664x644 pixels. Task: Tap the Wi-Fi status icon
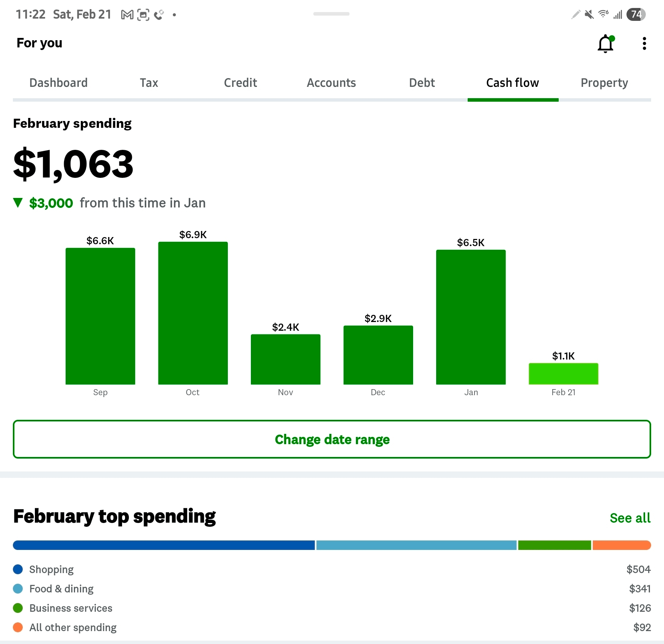pyautogui.click(x=603, y=14)
